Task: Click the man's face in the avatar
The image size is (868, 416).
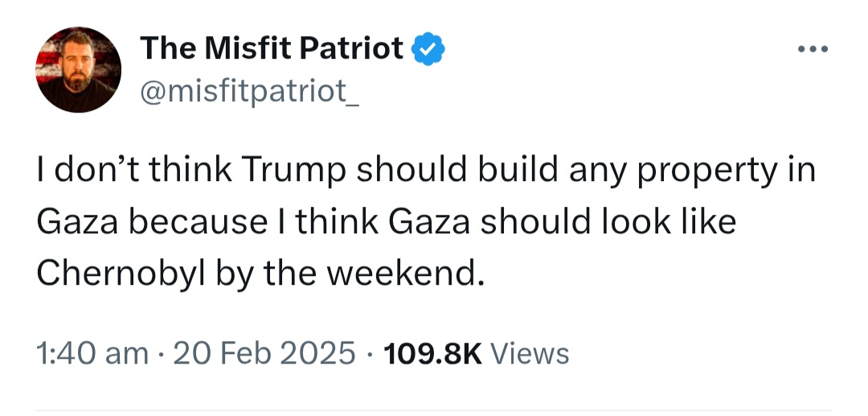Action: tap(76, 64)
